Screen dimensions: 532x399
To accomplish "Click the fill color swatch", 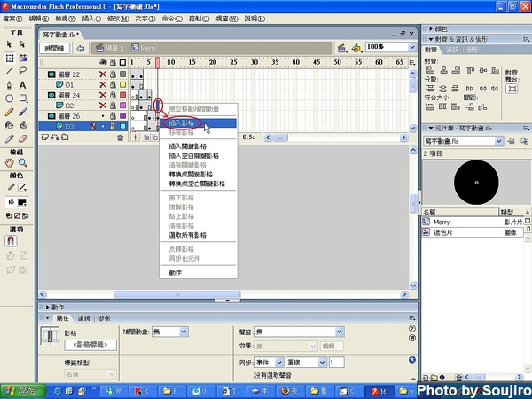I will pos(22,202).
